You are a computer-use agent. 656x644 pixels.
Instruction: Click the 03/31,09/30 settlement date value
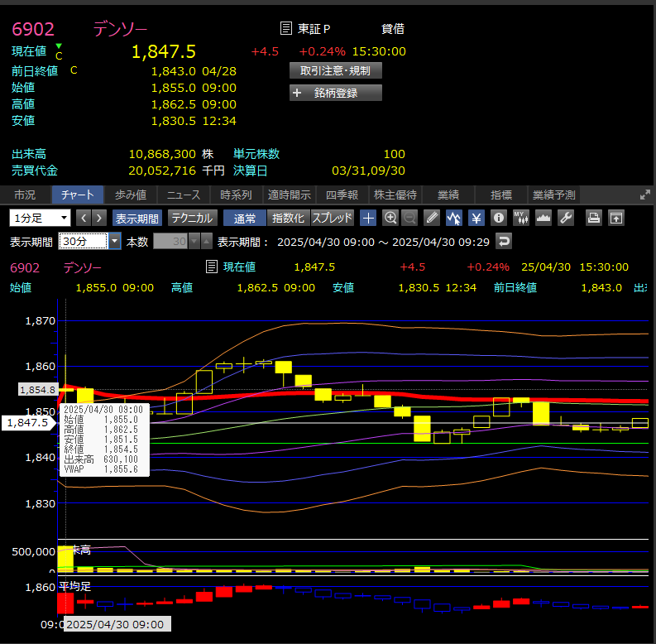tap(368, 171)
